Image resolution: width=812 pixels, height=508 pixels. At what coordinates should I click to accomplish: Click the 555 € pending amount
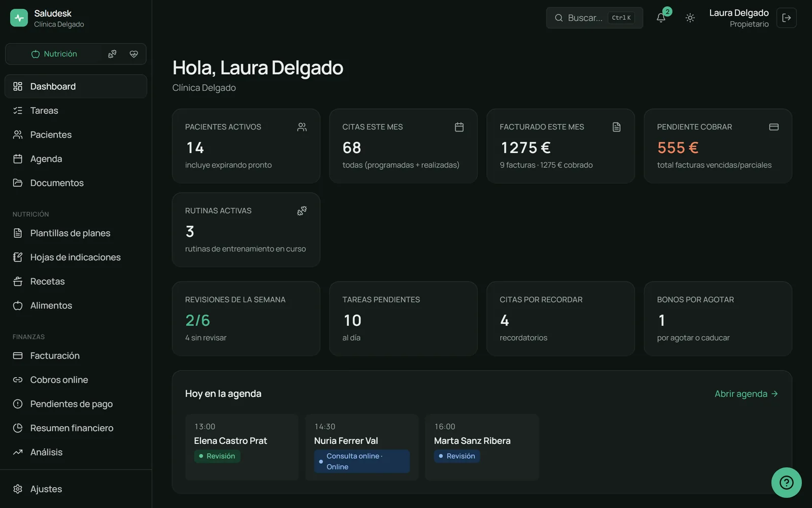[678, 148]
